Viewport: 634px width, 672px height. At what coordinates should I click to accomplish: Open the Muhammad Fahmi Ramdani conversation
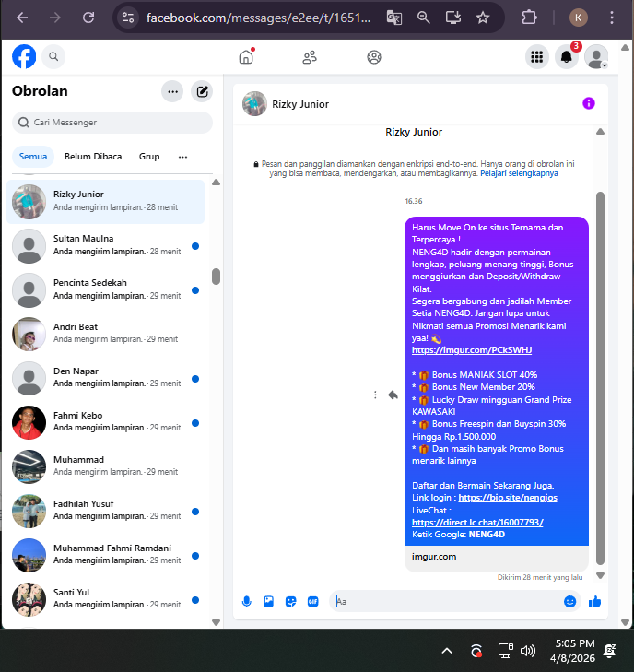pyautogui.click(x=106, y=555)
